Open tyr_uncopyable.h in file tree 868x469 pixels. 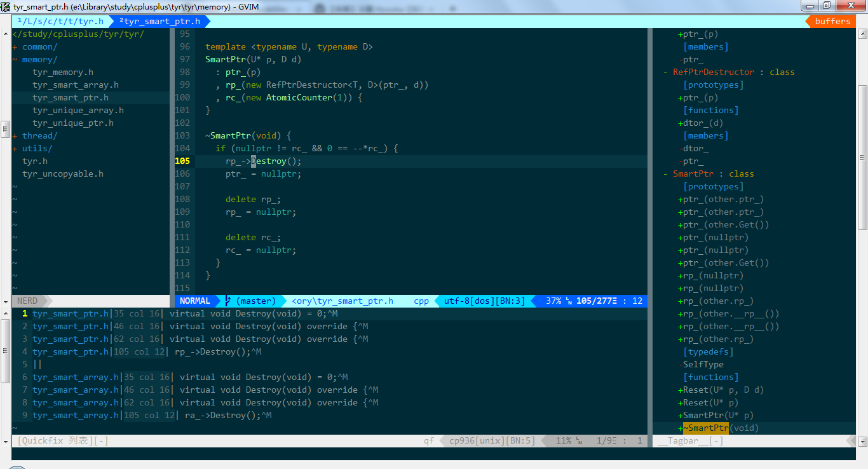coord(63,173)
